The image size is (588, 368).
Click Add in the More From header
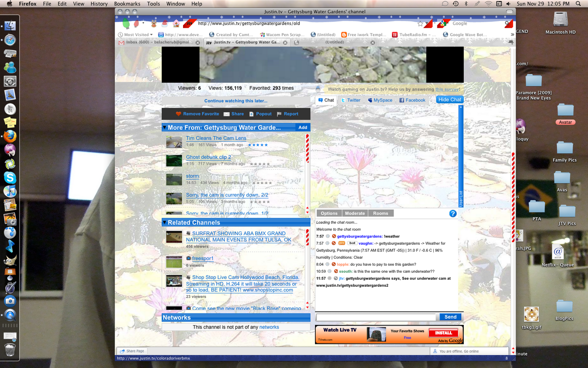[303, 127]
